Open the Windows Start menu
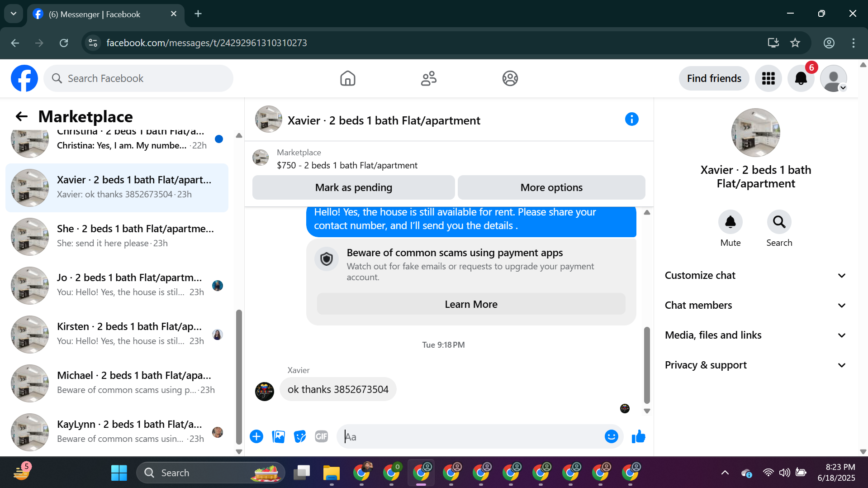The image size is (868, 488). point(119,473)
